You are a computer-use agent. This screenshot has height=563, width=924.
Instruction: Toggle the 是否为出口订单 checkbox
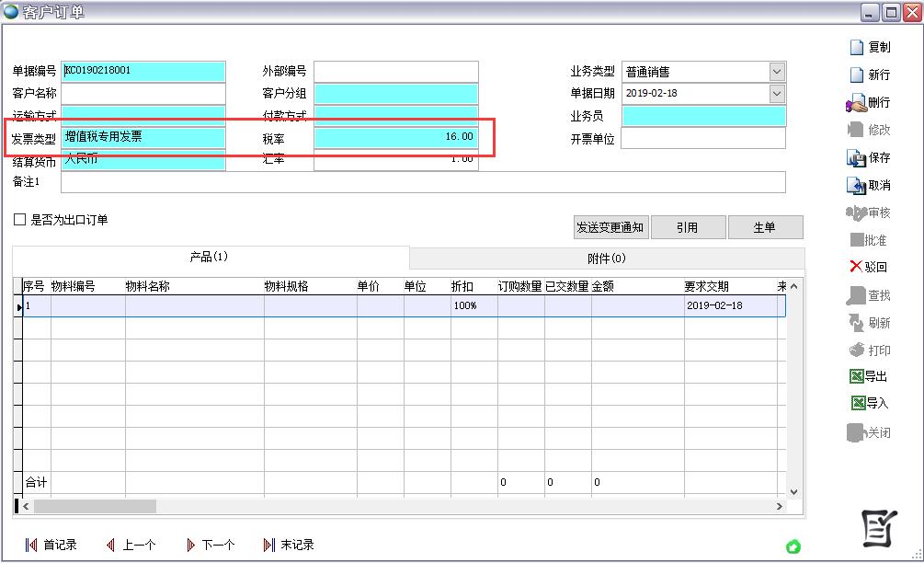[x=19, y=220]
